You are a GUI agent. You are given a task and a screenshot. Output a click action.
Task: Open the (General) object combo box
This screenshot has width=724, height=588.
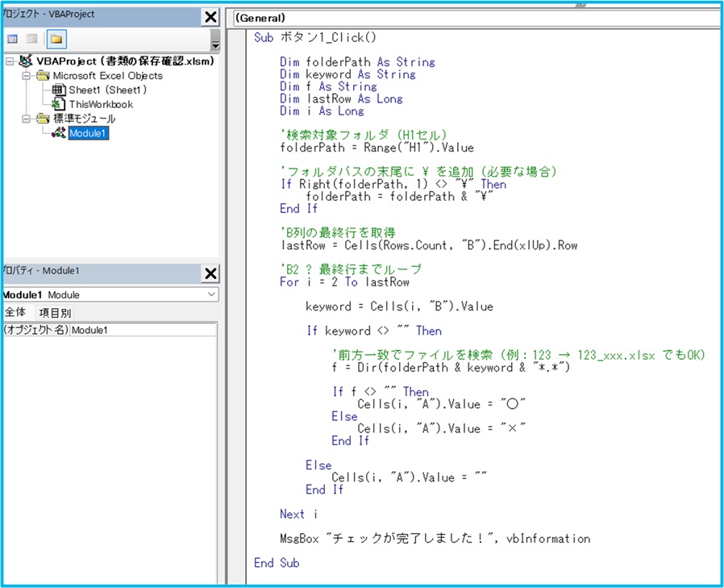pyautogui.click(x=476, y=17)
